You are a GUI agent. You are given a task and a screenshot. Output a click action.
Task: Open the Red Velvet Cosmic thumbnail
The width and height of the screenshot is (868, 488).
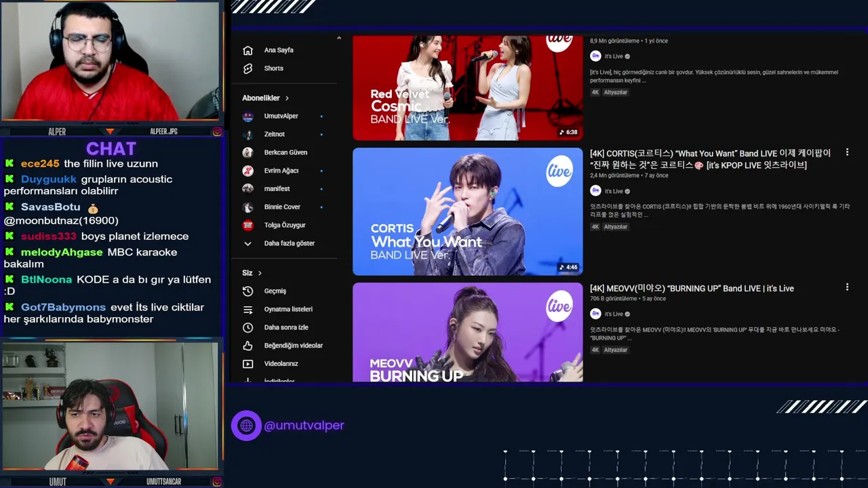pyautogui.click(x=467, y=88)
